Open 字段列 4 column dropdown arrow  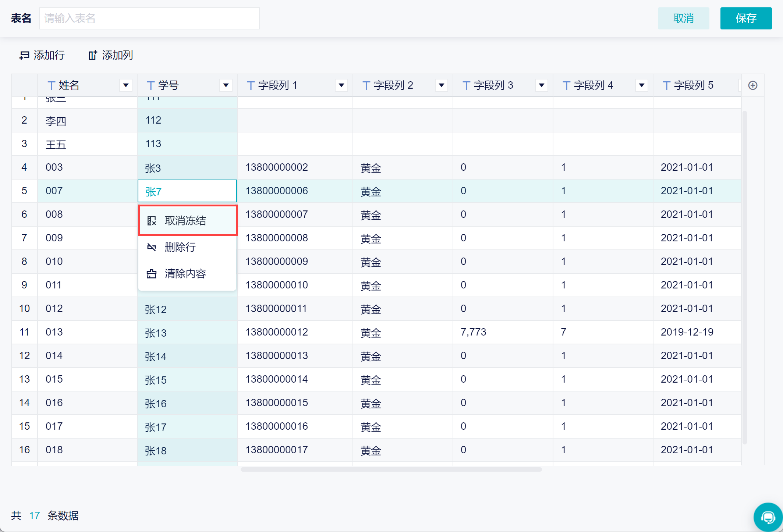point(642,85)
